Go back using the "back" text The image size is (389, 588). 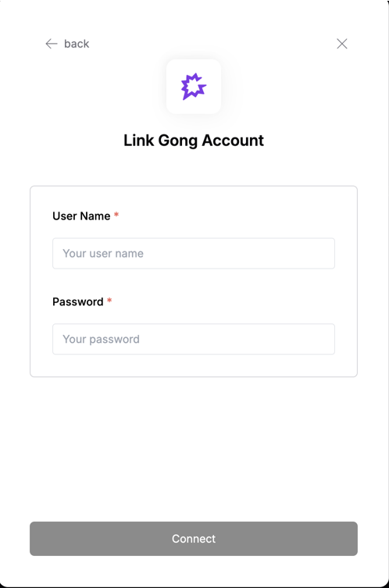pyautogui.click(x=77, y=44)
